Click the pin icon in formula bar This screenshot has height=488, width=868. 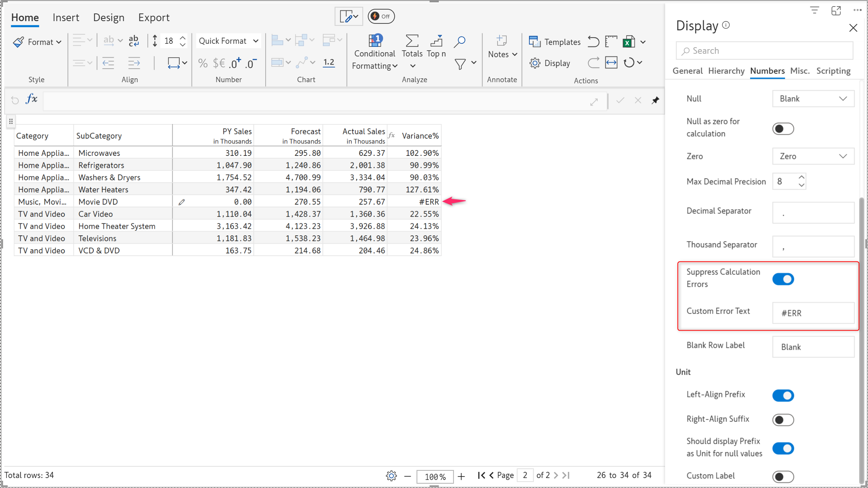click(x=655, y=101)
